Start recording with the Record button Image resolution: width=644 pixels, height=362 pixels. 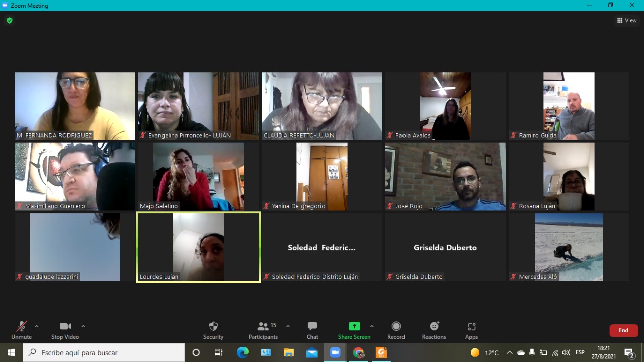[x=396, y=330]
